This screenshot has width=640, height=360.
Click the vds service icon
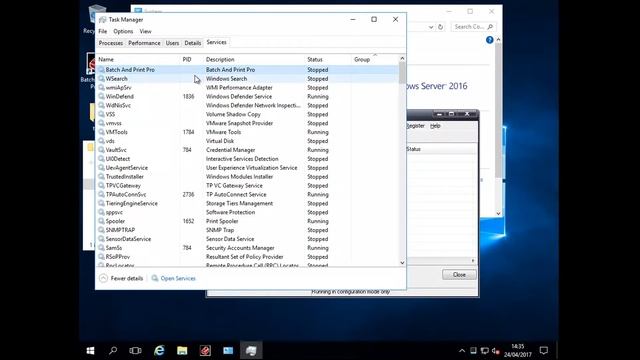point(101,141)
